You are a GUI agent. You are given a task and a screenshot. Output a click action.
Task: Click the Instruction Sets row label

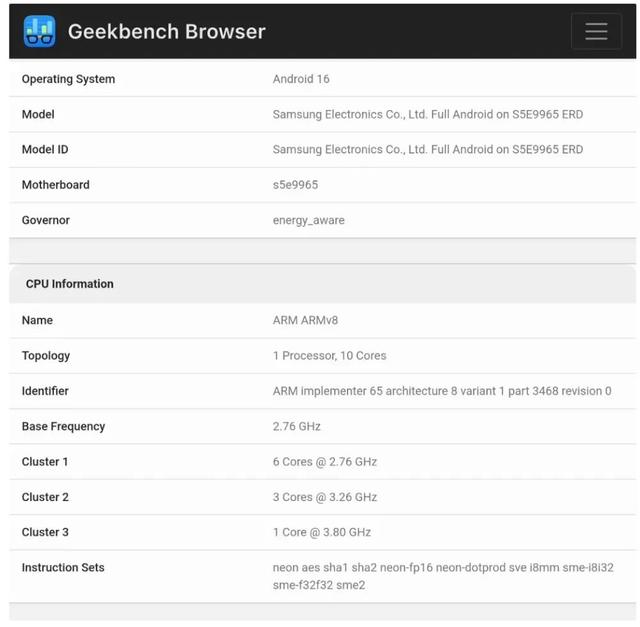coord(63,568)
